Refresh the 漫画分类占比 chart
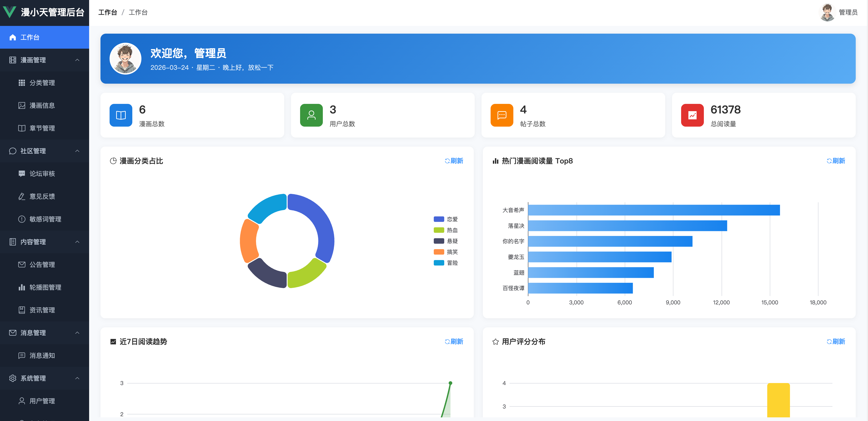This screenshot has width=868, height=421. [454, 161]
